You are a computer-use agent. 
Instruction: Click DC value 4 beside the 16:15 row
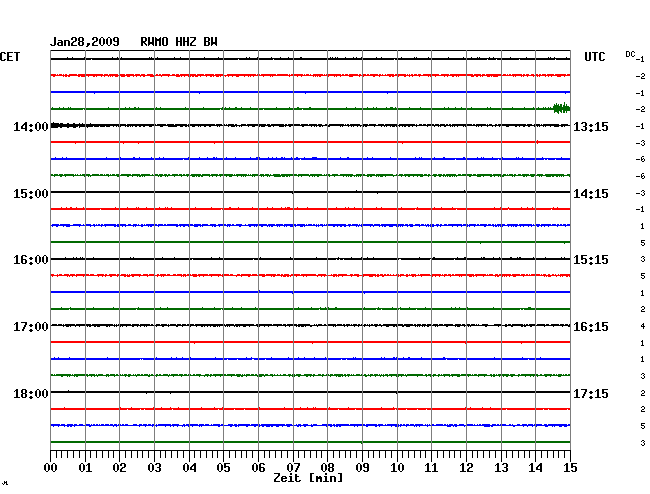[643, 326]
